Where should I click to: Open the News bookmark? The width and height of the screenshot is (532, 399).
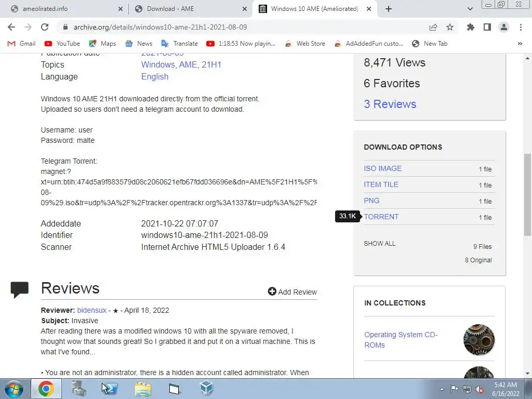139,44
